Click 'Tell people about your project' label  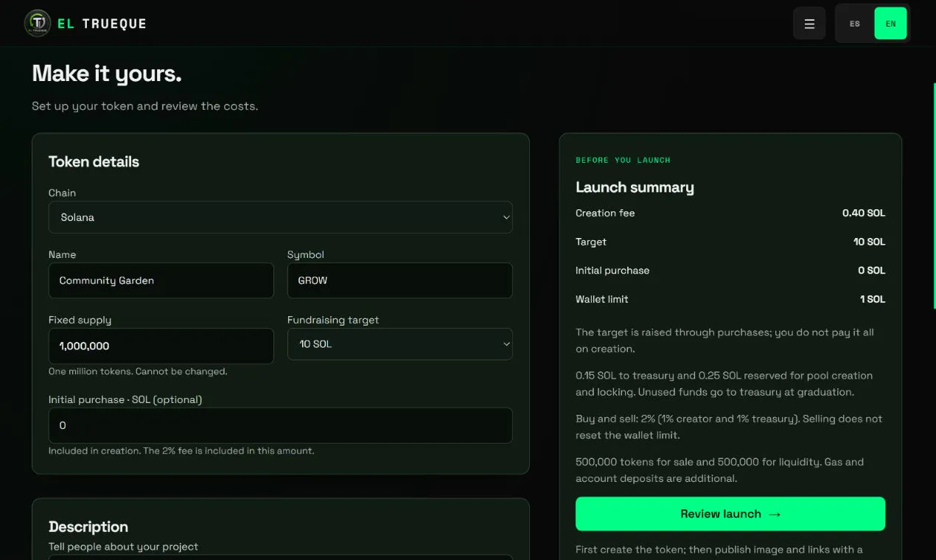pyautogui.click(x=123, y=547)
